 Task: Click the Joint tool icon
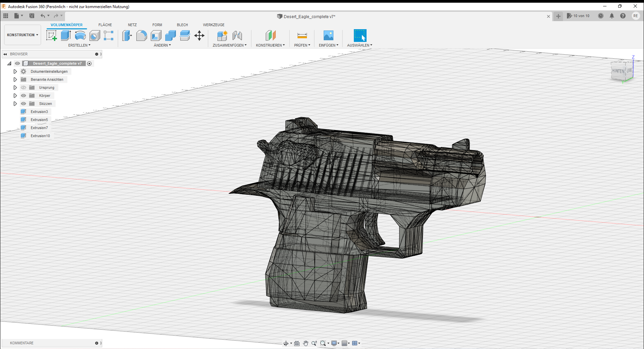tap(237, 36)
